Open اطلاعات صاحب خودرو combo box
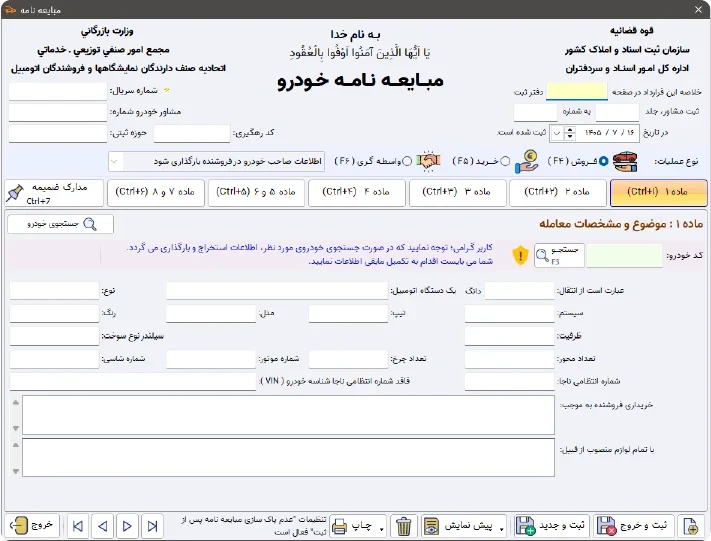Viewport: 711px width, 541px height. [x=216, y=161]
